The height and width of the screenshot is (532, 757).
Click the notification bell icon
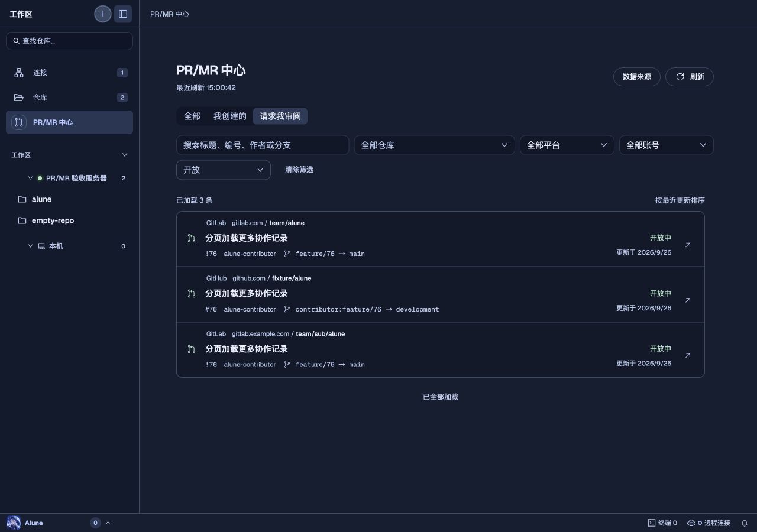745,523
